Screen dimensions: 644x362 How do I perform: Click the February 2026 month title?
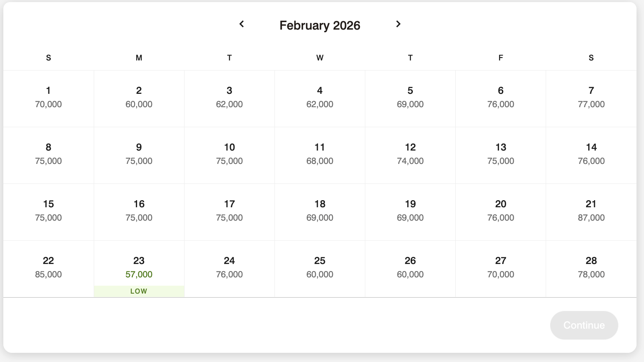[x=320, y=25]
